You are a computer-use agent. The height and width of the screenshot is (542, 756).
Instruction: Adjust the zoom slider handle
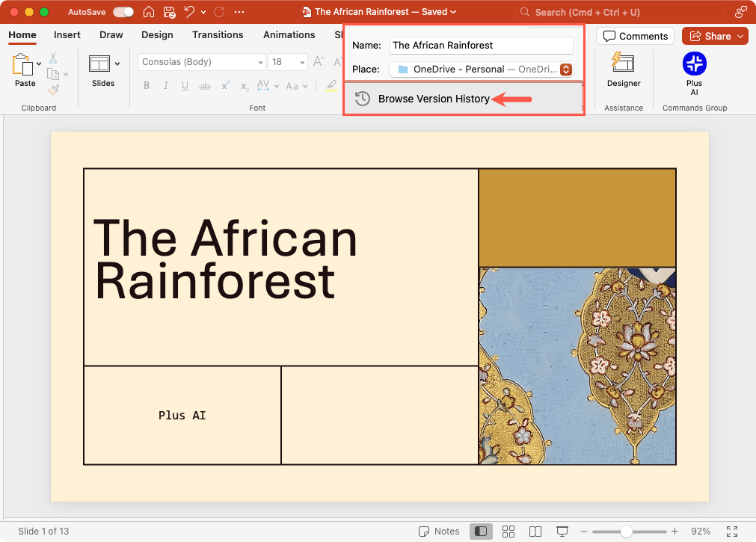[x=627, y=531]
